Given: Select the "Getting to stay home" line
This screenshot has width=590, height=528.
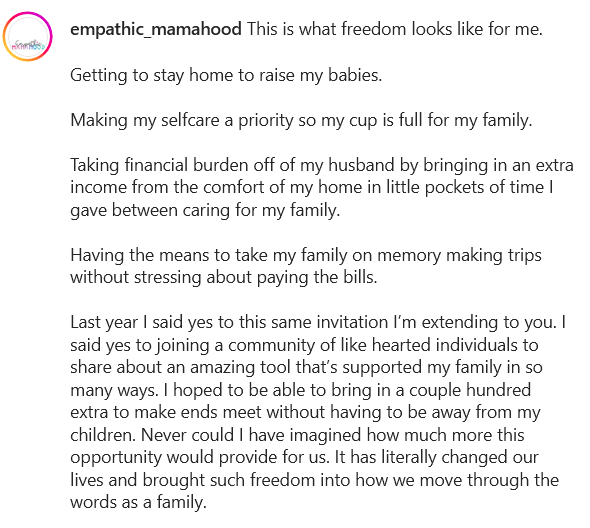Looking at the screenshot, I should 226,75.
